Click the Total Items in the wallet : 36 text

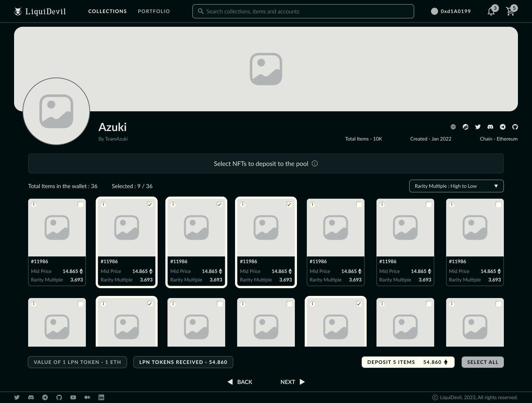pyautogui.click(x=63, y=186)
